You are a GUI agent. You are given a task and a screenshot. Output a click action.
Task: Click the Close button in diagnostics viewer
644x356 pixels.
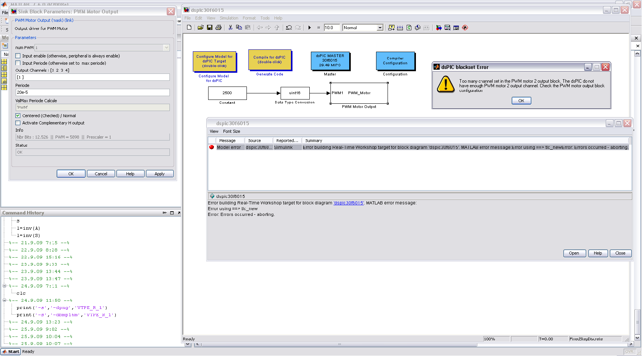pos(620,253)
